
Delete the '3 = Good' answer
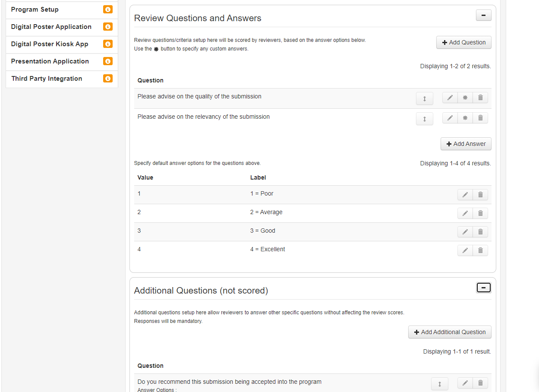click(x=480, y=232)
